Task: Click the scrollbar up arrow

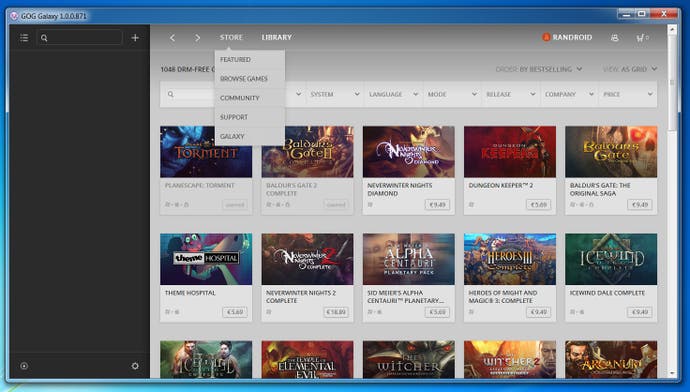Action: [x=672, y=29]
